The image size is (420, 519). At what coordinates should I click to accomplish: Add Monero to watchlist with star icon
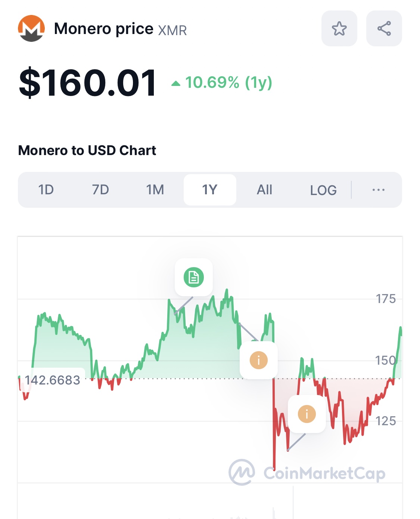[339, 28]
